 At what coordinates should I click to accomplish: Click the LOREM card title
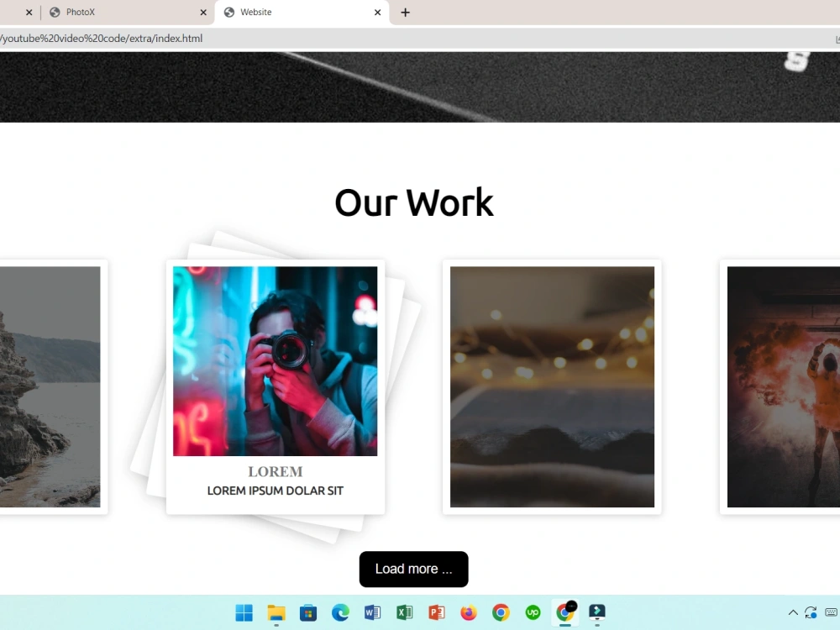tap(275, 471)
